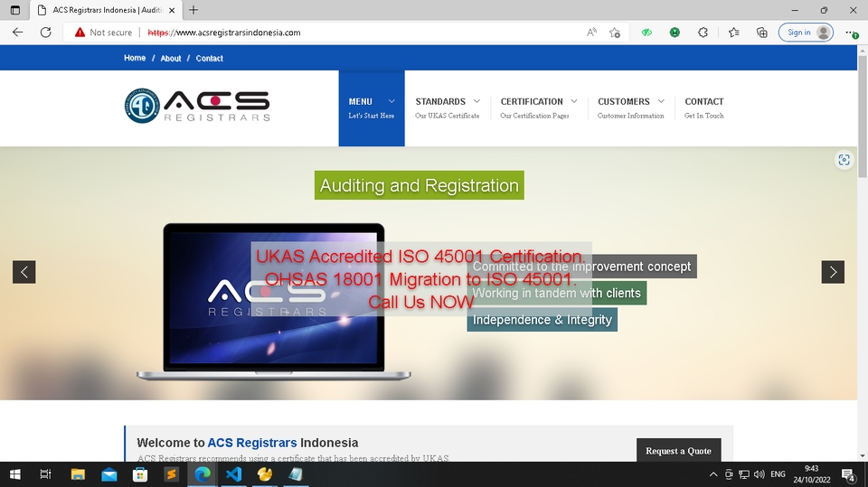Screen dimensions: 868x487
Task: Click the Independence & Integrity label
Action: 542,320
